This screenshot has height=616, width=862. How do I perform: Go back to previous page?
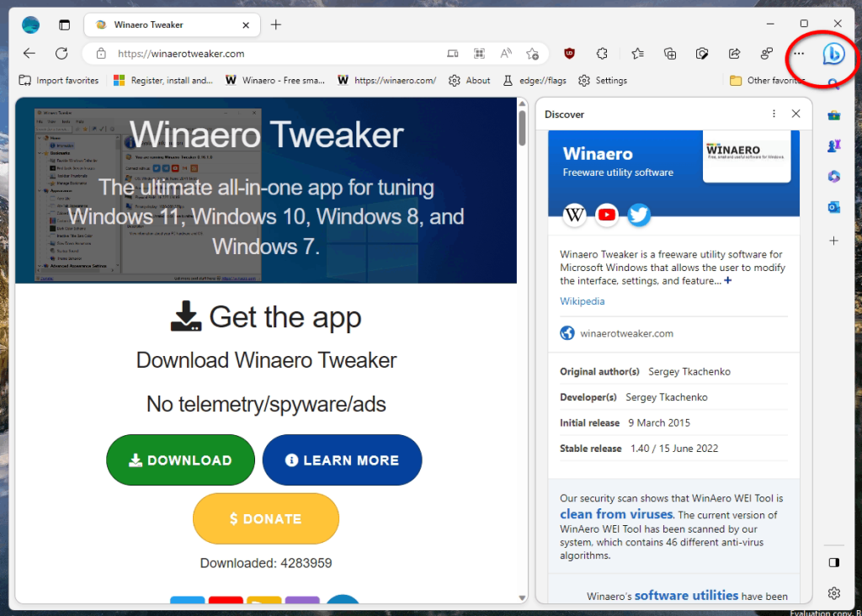tap(29, 53)
